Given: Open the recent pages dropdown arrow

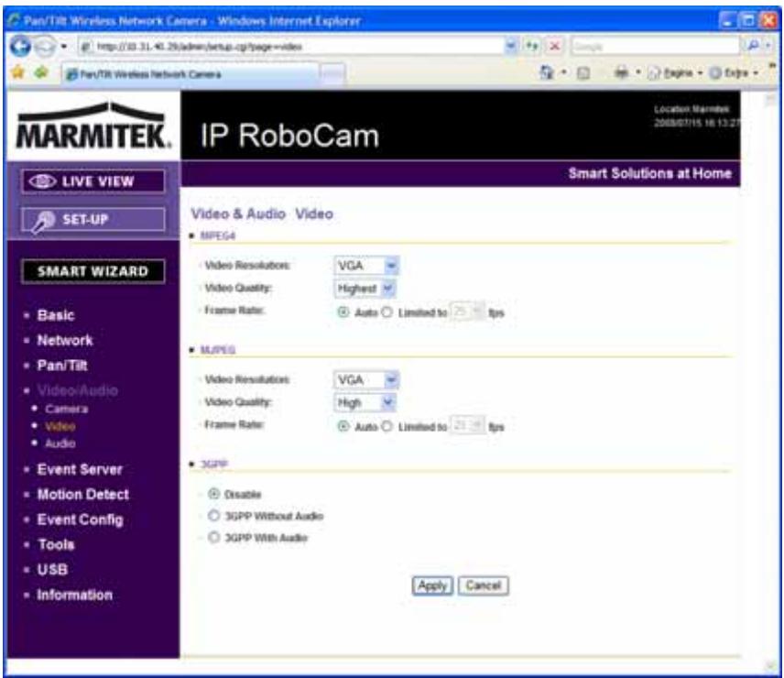Looking at the screenshot, I should 64,47.
